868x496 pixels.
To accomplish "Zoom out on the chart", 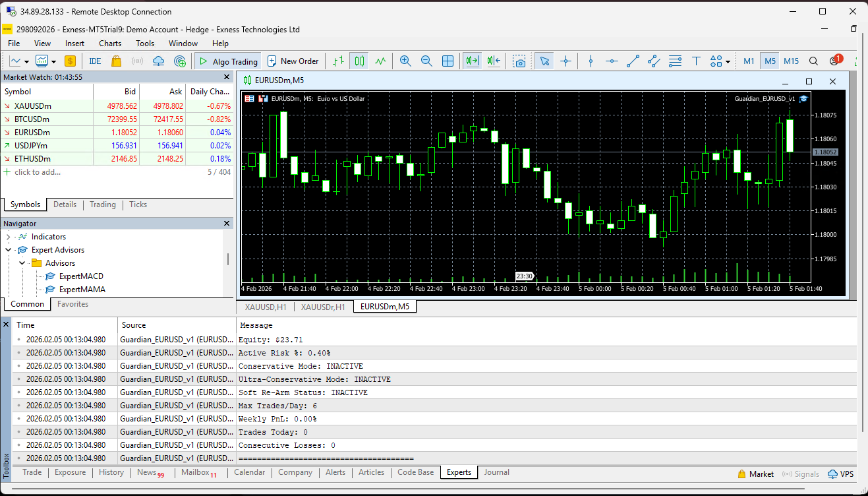I will pos(426,61).
